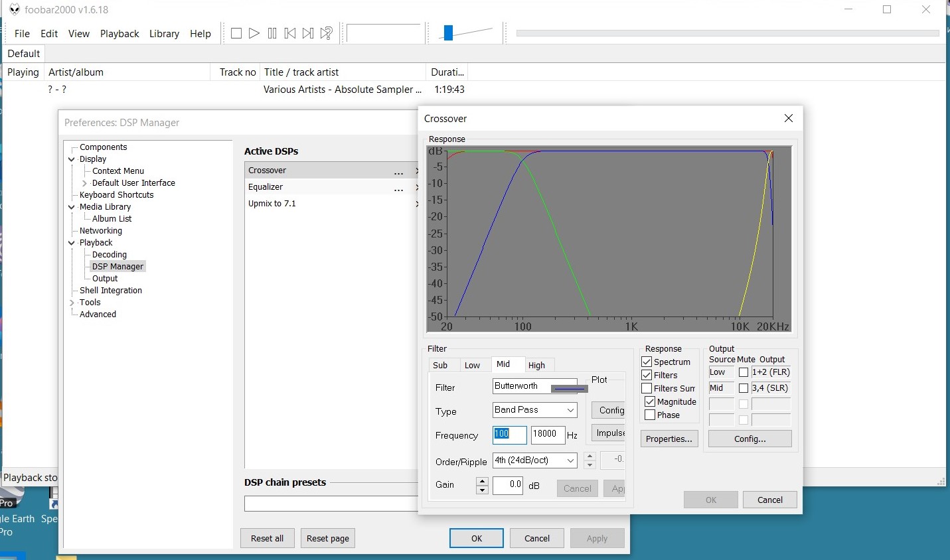This screenshot has width=950, height=560.
Task: Click the Random playback icon
Action: pos(326,33)
